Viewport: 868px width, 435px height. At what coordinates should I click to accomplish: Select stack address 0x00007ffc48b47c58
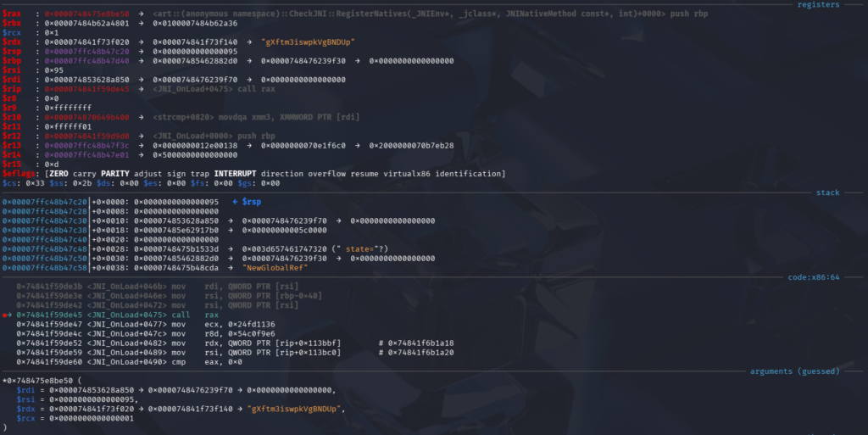(x=45, y=268)
